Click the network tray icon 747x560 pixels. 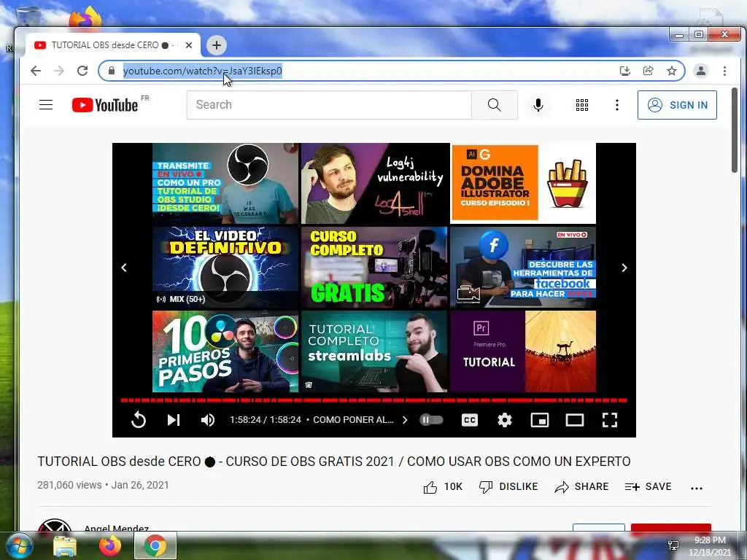673,545
